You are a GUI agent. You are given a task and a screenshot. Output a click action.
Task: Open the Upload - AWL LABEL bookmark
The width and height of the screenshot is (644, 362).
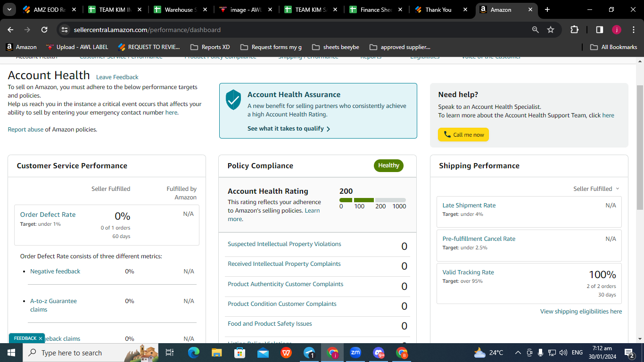tap(77, 47)
